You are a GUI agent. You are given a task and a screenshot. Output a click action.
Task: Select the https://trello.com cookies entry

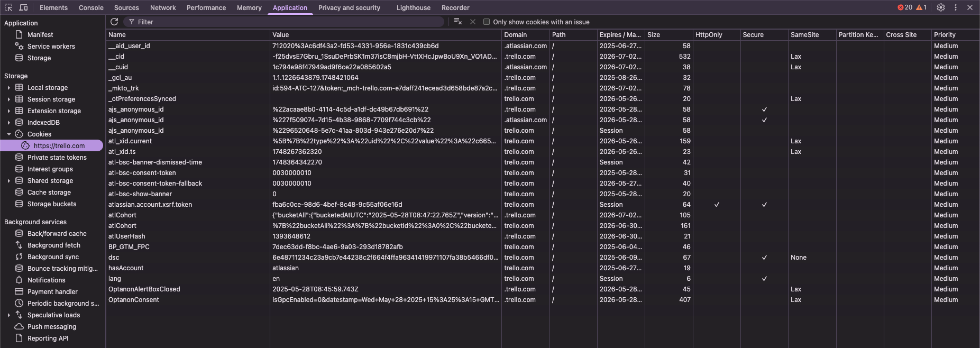[59, 146]
